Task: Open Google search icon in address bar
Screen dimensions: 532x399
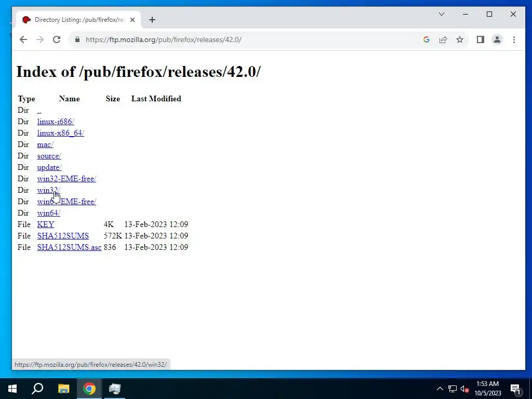Action: [x=427, y=39]
